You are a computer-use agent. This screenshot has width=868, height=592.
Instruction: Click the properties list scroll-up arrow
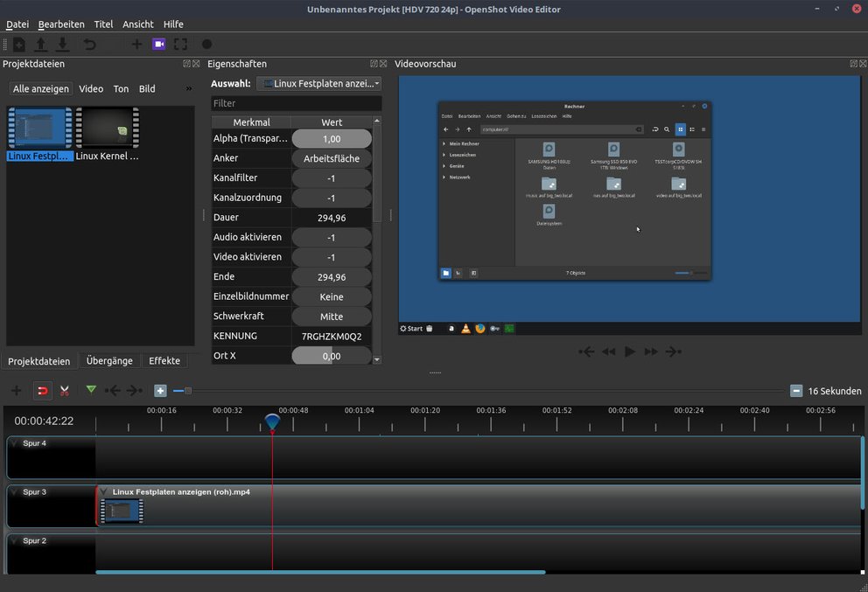coord(377,121)
